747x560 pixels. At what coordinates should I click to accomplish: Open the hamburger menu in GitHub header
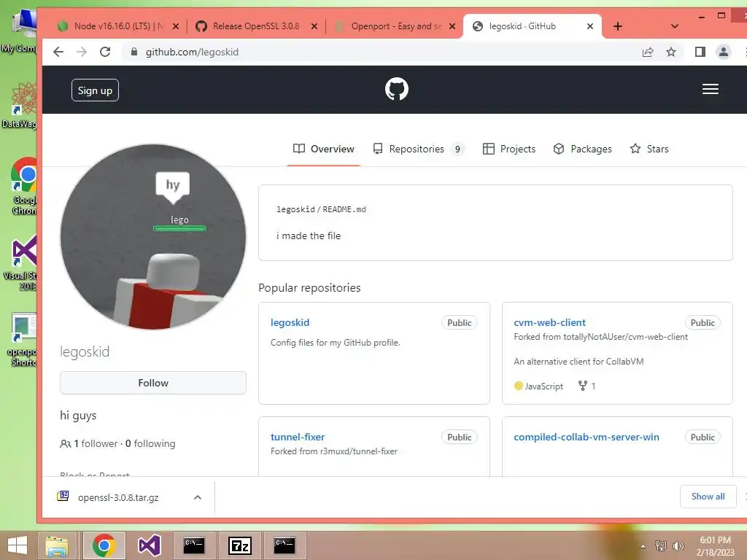pos(710,89)
